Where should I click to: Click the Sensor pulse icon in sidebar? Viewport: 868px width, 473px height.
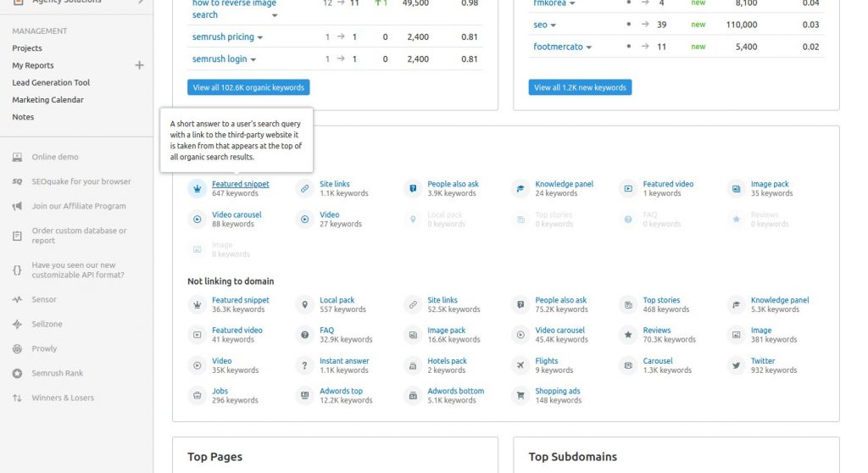17,299
